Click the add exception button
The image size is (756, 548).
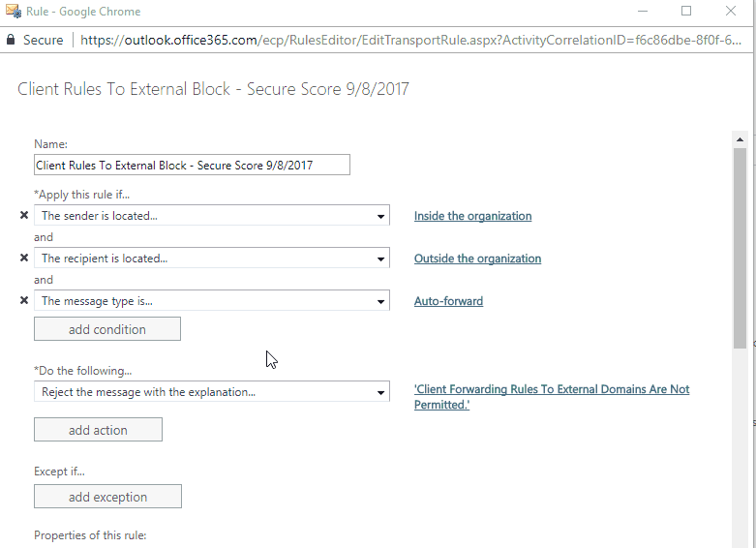coord(107,497)
